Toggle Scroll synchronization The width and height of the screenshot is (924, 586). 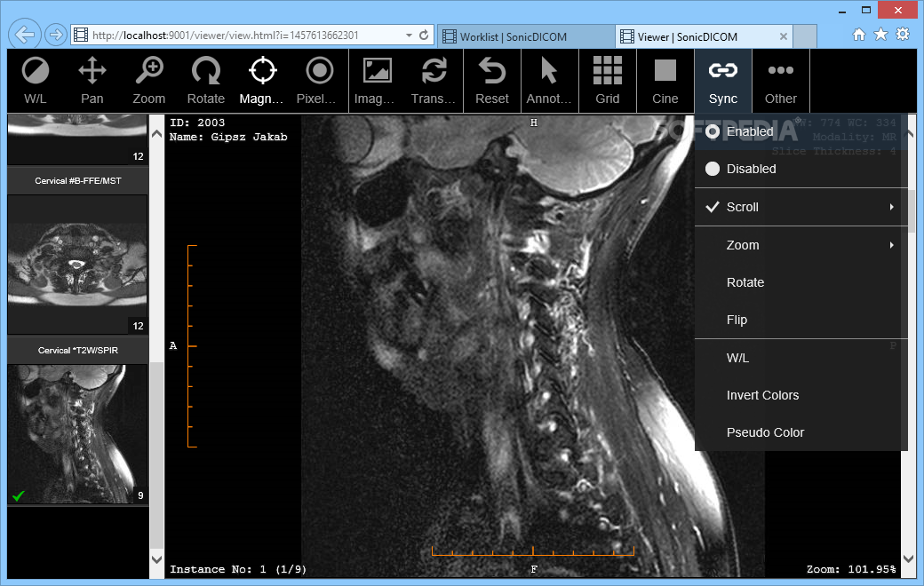pyautogui.click(x=801, y=207)
